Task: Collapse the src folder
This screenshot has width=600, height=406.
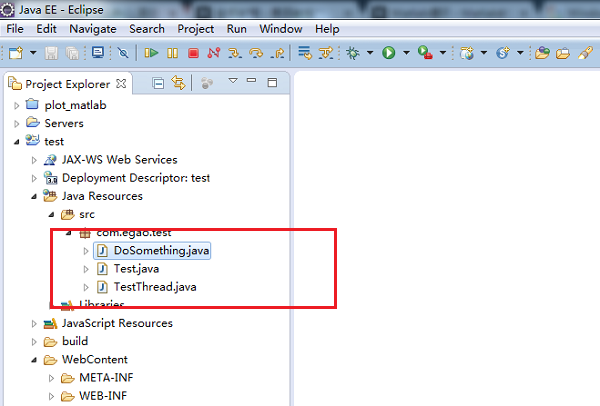Action: pyautogui.click(x=51, y=215)
